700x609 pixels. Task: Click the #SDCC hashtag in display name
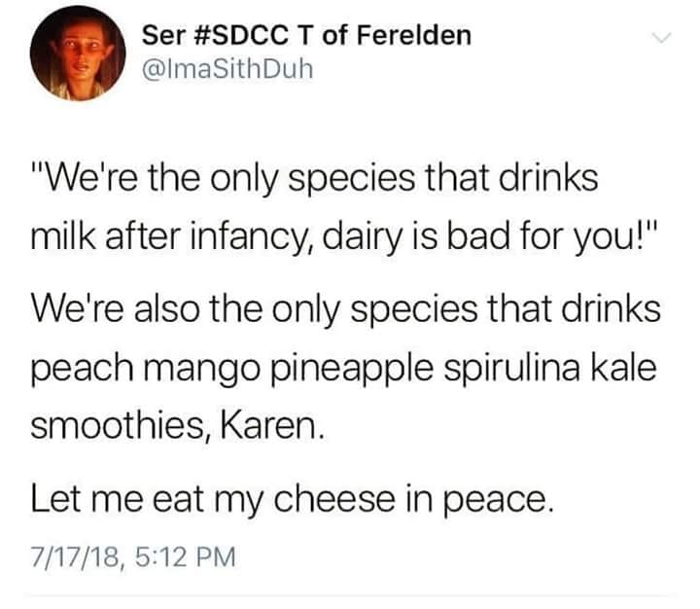(231, 36)
